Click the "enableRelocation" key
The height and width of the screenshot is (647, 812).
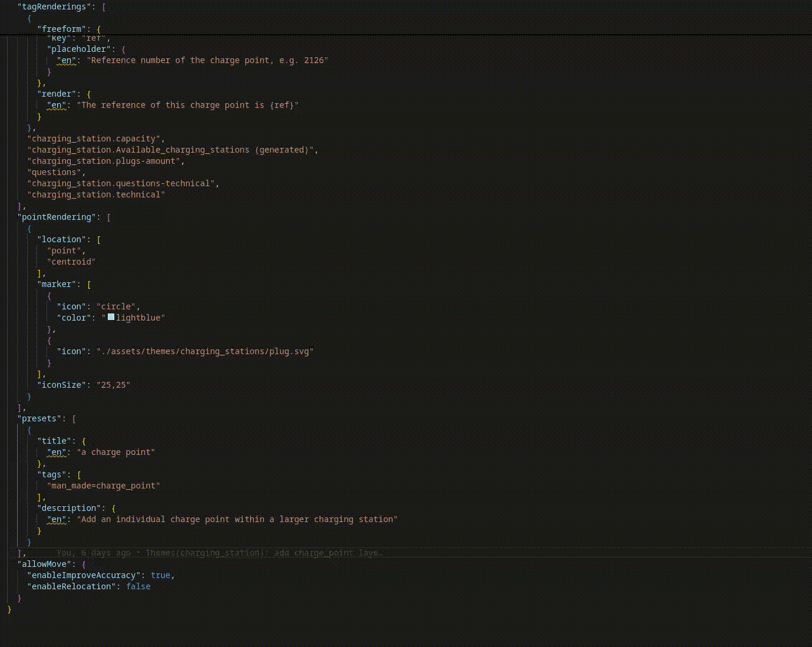71,586
